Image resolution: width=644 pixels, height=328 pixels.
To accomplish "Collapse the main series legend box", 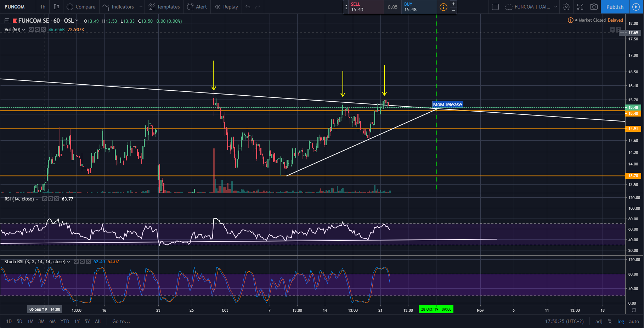I will click(7, 21).
